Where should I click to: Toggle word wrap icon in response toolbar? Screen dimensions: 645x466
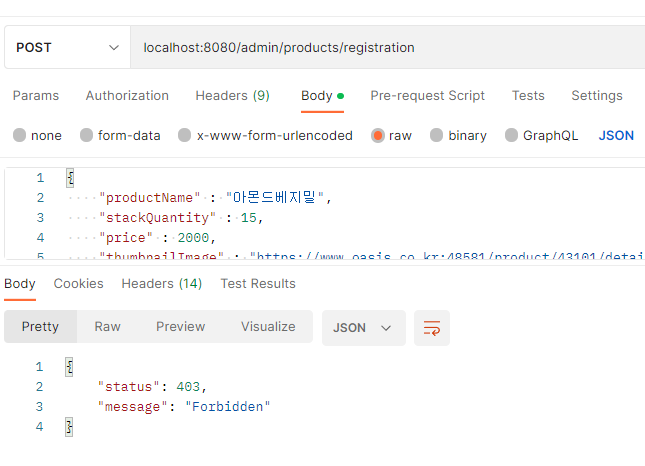(x=432, y=328)
